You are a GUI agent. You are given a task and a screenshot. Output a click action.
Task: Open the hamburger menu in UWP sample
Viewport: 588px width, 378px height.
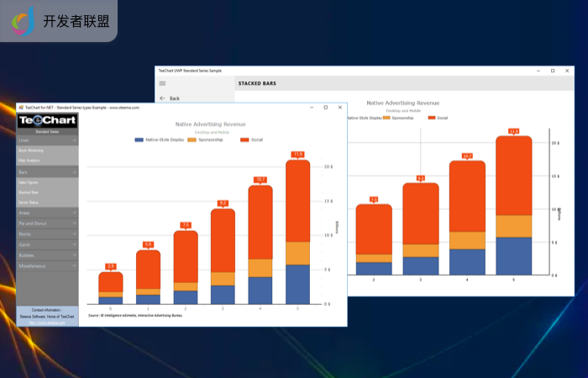pos(162,83)
